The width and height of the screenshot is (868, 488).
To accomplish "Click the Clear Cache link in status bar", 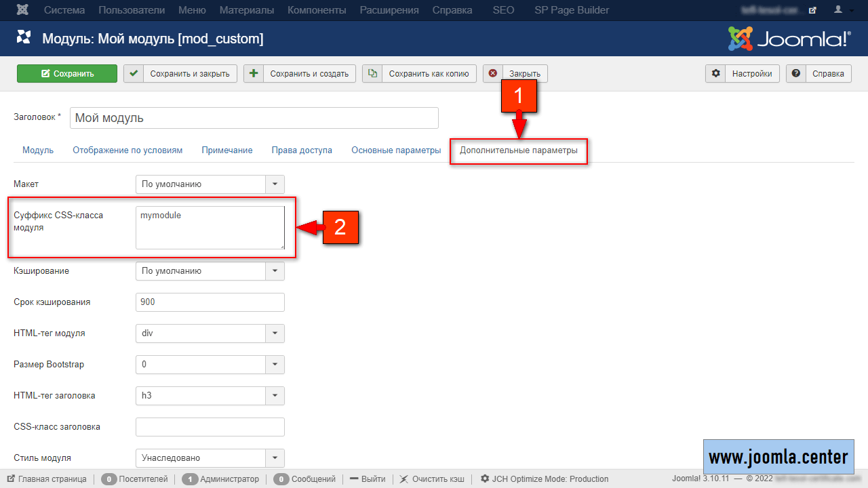I will pyautogui.click(x=433, y=479).
